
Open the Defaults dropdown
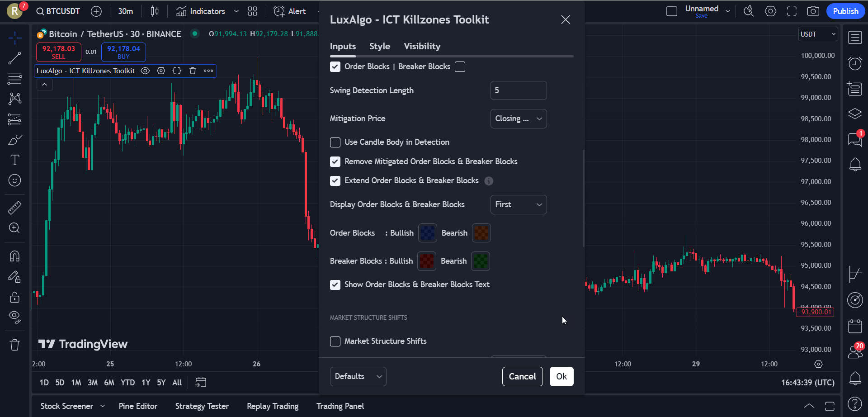tap(358, 376)
